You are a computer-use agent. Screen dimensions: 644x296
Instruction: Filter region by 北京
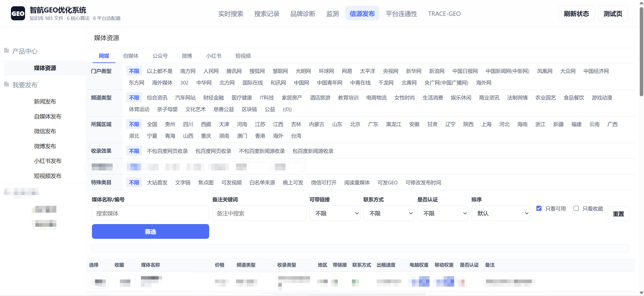[x=355, y=124]
